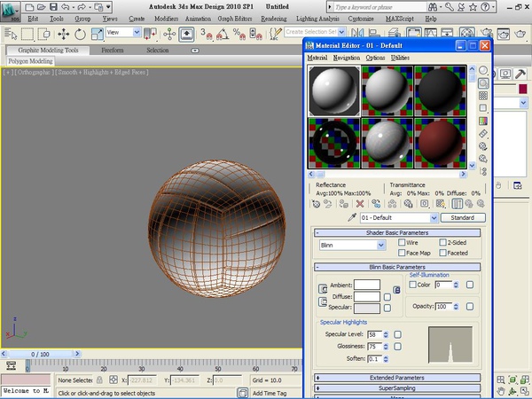Toggle the Angle Snap icon
Viewport: 532px width, 399px height.
[x=223, y=34]
